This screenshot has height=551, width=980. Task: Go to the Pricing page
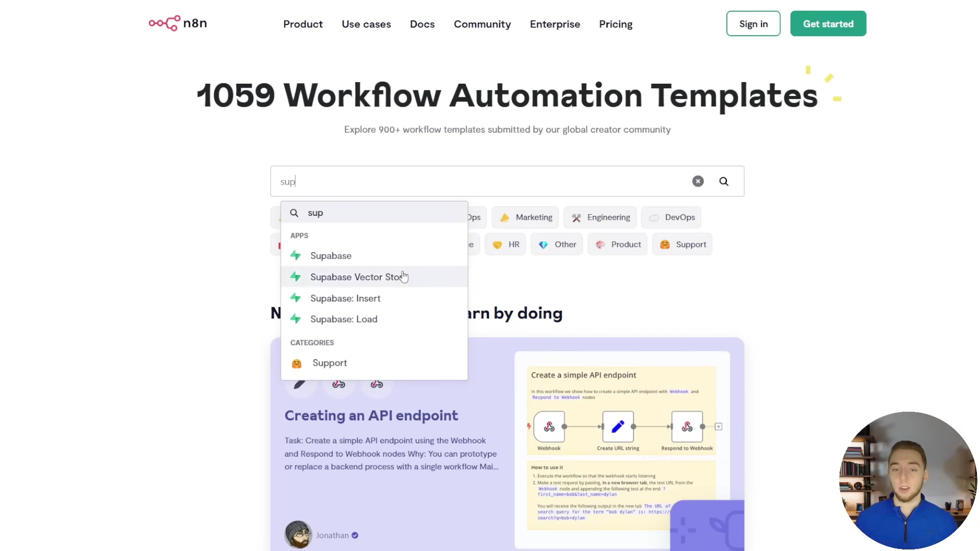[x=616, y=24]
